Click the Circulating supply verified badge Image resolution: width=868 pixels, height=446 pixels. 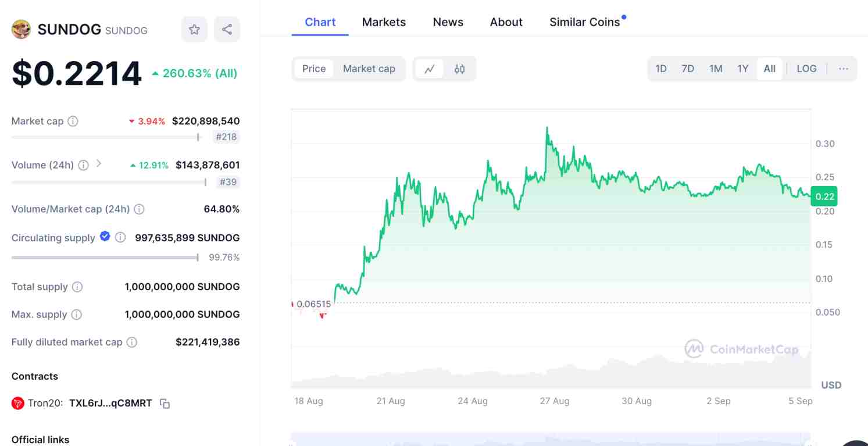point(105,236)
